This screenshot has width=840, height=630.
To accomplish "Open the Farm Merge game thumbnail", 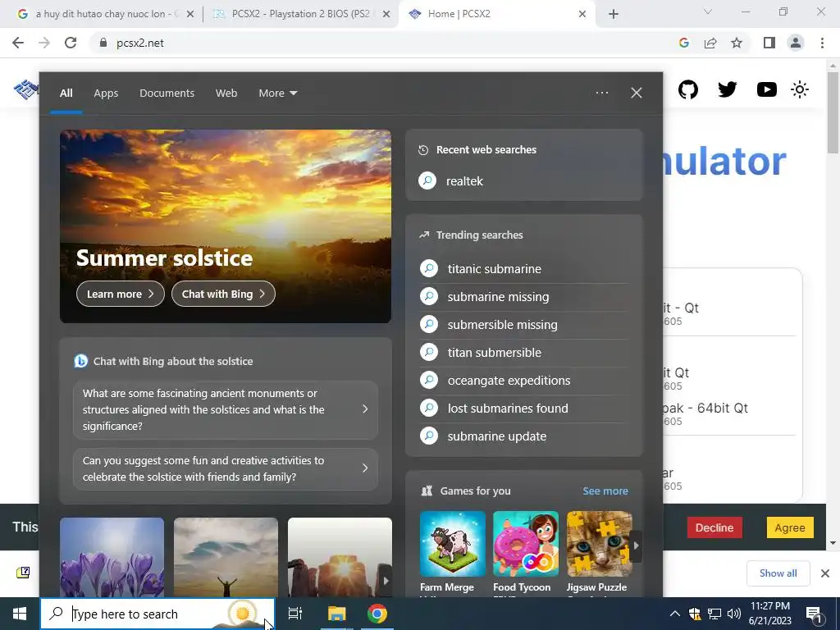I will (453, 544).
